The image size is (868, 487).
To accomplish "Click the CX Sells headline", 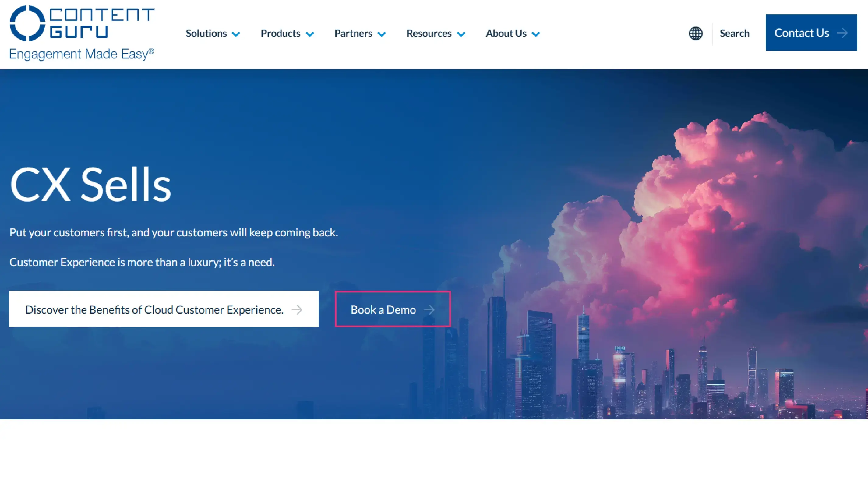I will click(90, 185).
